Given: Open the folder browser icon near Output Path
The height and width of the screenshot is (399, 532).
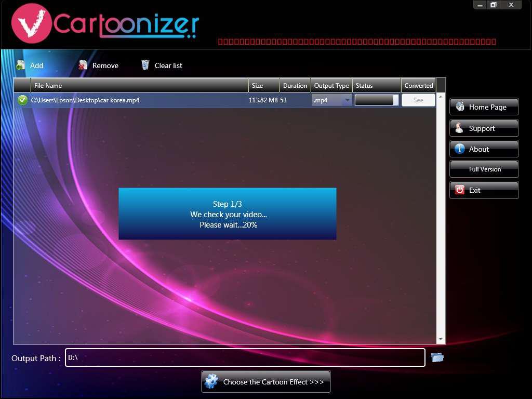Looking at the screenshot, I should coord(437,357).
